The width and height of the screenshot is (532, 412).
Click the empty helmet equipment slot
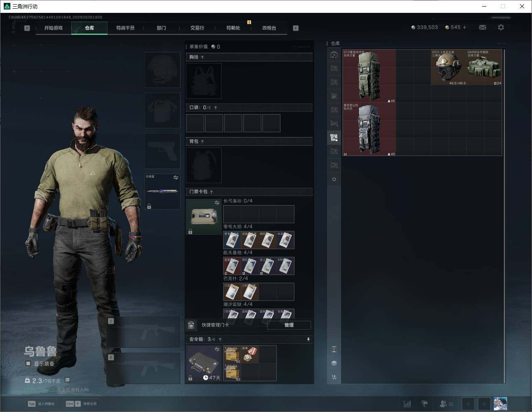162,69
